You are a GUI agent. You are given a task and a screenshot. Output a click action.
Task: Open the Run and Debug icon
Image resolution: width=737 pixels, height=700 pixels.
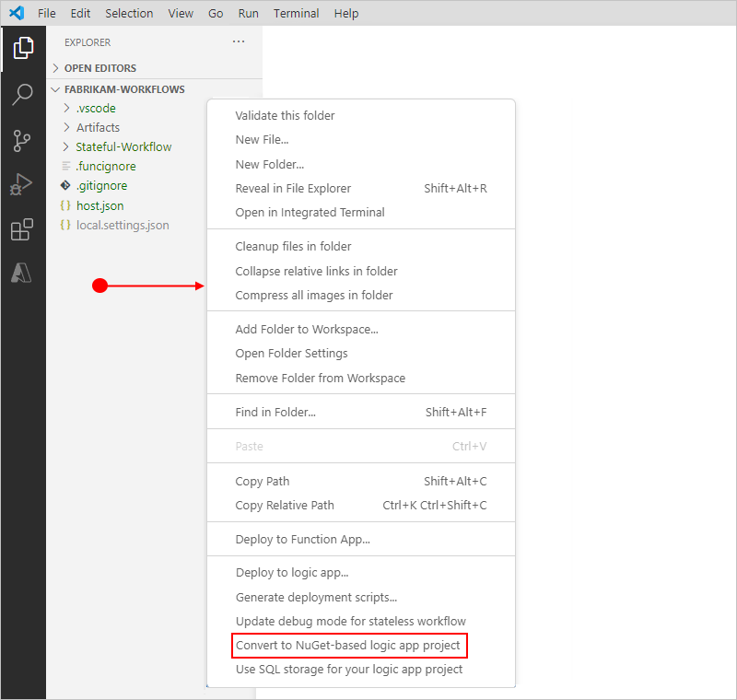(x=23, y=184)
